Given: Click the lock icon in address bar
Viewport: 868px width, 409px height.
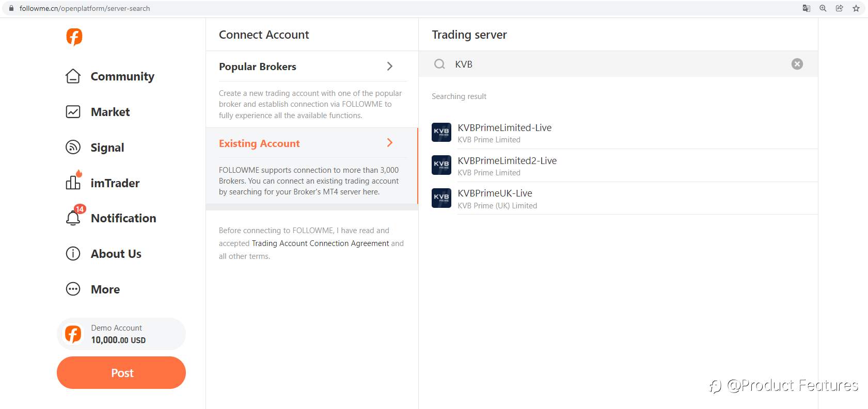Looking at the screenshot, I should click(x=11, y=8).
